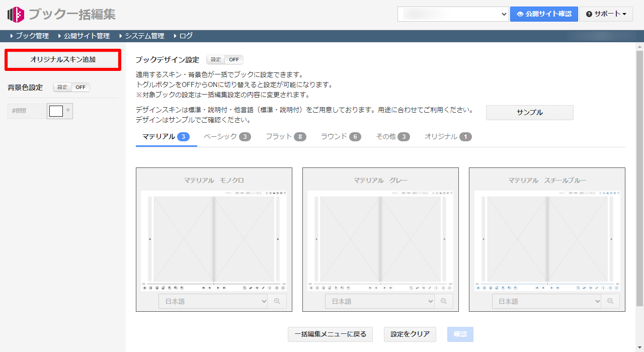Click the magnifier icon under マテリアル グレー skin
The image size is (644, 352).
click(x=444, y=301)
